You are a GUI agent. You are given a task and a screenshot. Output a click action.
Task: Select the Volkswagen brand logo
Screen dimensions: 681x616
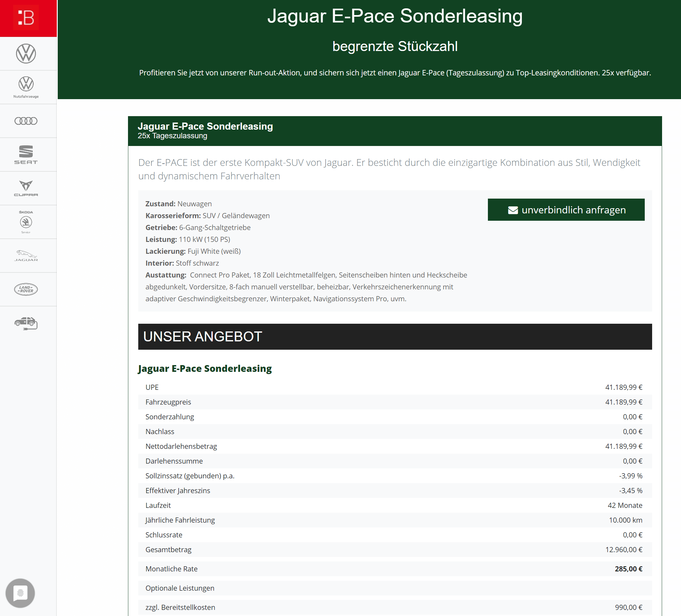pyautogui.click(x=26, y=53)
